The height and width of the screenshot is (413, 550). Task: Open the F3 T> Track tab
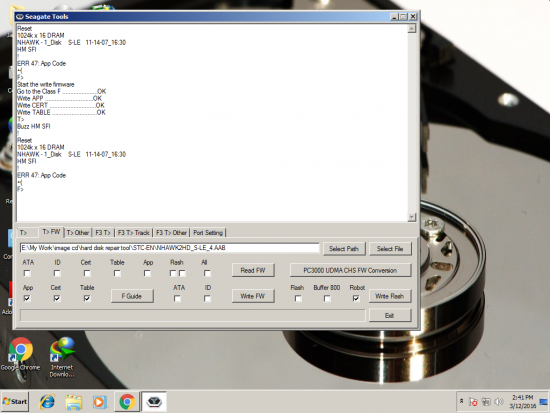click(x=133, y=233)
